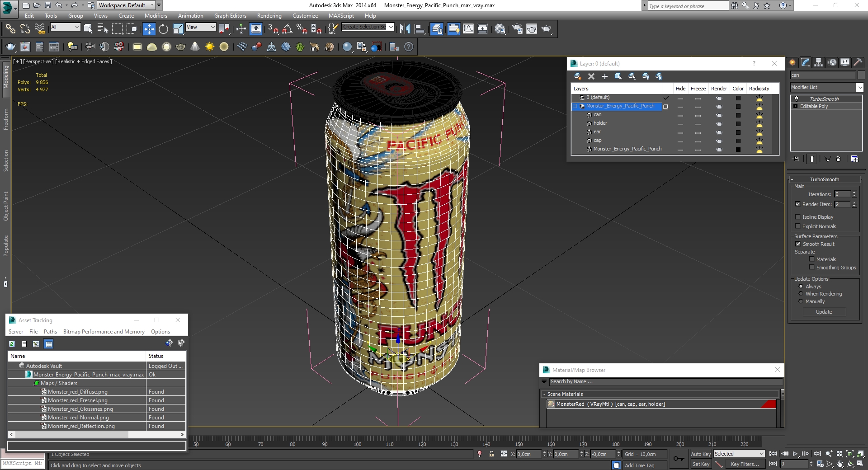The width and height of the screenshot is (868, 470).
Task: Create a sun light from toolbar
Action: click(x=210, y=47)
